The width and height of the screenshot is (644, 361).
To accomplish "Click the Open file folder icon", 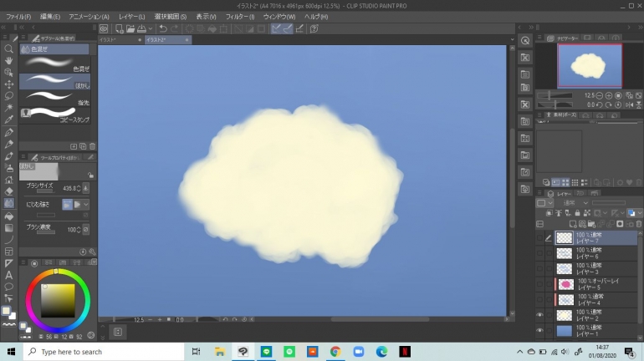I will 130,28.
